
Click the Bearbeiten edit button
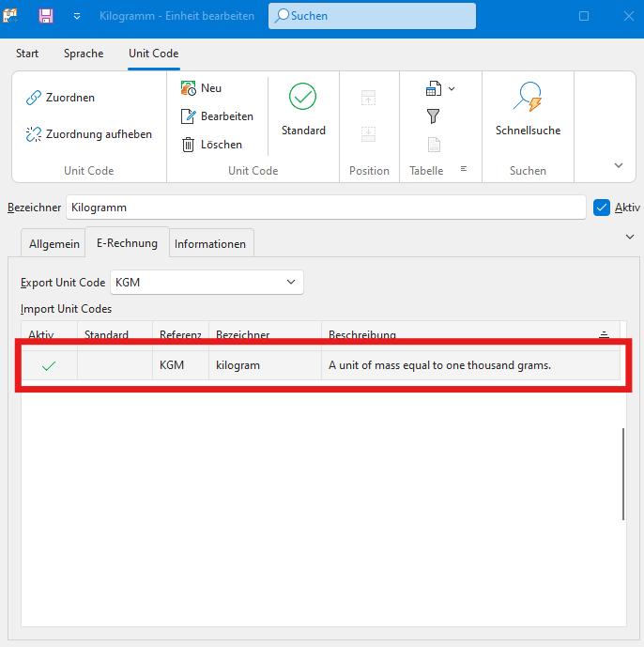(216, 116)
